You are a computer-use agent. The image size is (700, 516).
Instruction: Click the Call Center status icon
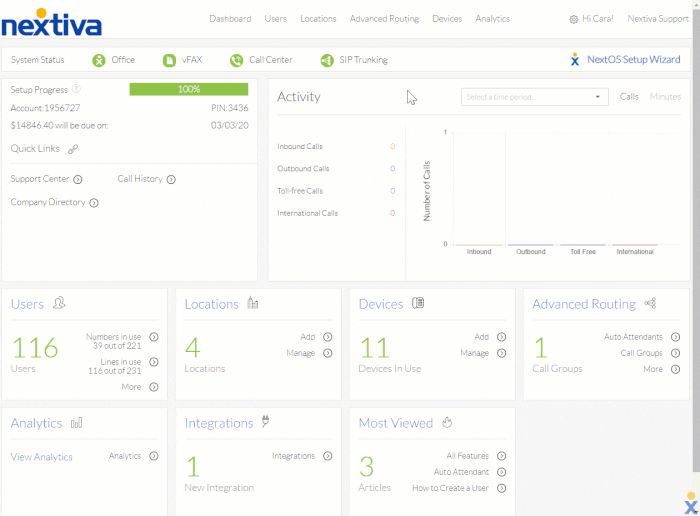[x=236, y=60]
